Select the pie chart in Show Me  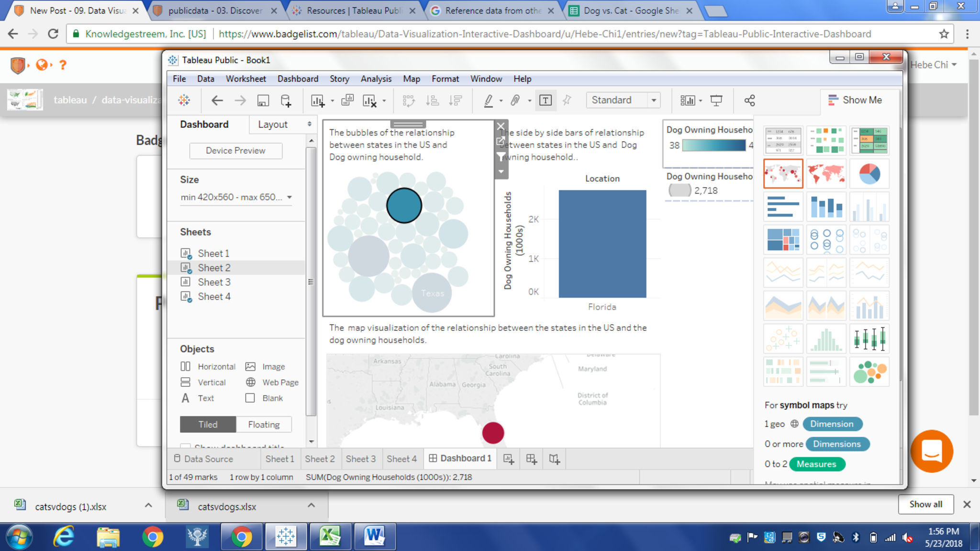tap(869, 174)
